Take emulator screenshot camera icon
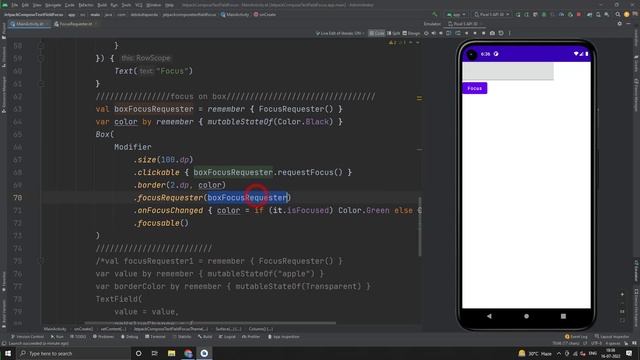640x360 pixels. pyautogui.click(x=492, y=33)
